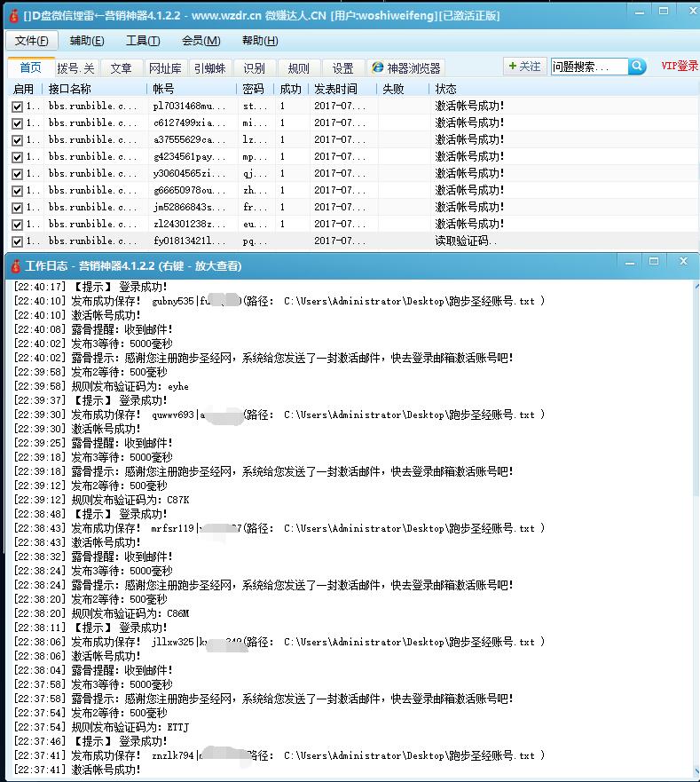Switch to the 网址库 tab
The height and width of the screenshot is (782, 700).
[x=165, y=68]
